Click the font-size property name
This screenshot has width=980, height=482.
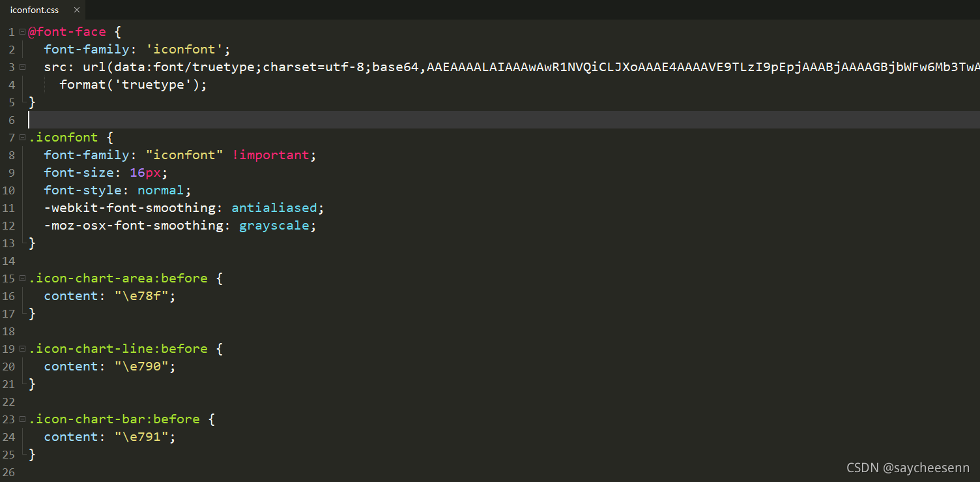coord(79,173)
